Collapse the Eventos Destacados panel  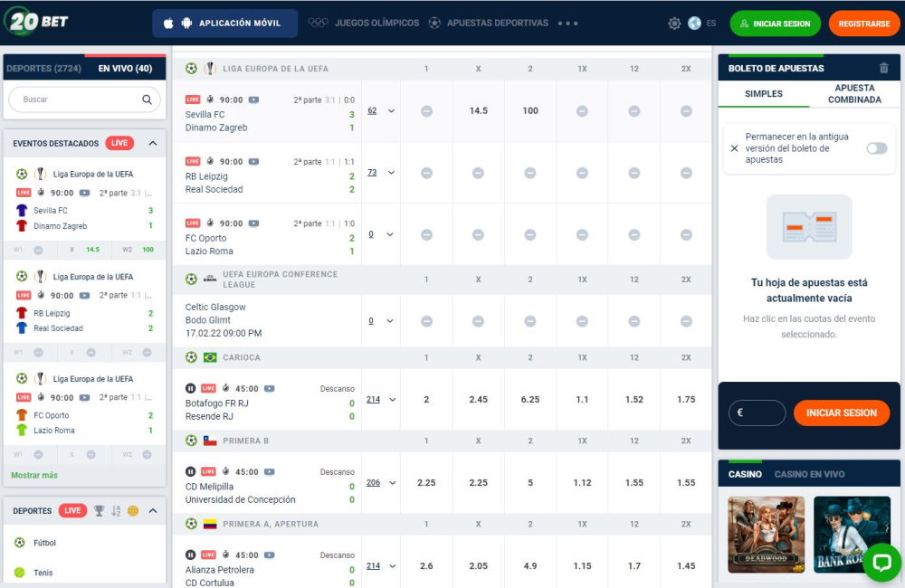[153, 143]
